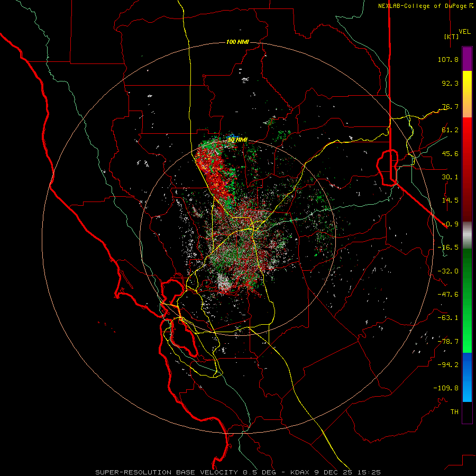
Task: Click the 50 NMI range ring label
Action: click(x=237, y=140)
